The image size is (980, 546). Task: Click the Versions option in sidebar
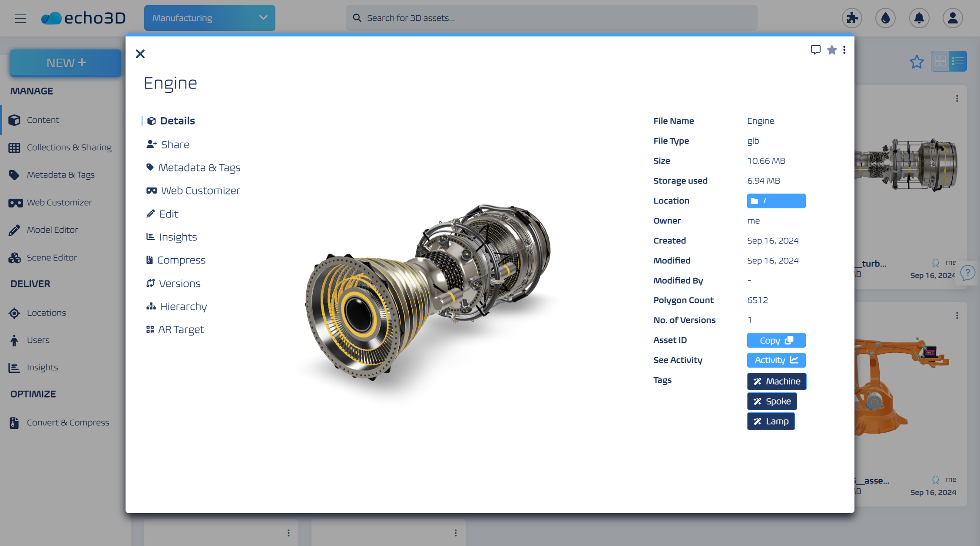(x=179, y=283)
